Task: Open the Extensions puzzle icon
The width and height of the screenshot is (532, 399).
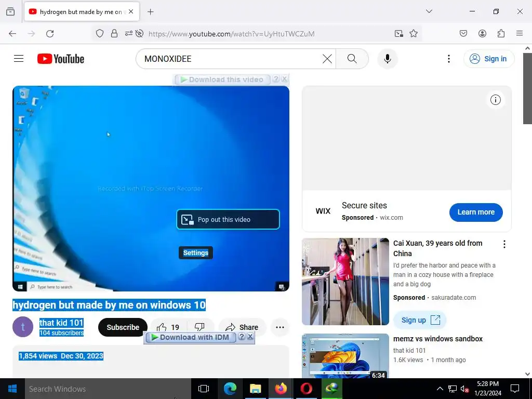Action: [x=501, y=34]
